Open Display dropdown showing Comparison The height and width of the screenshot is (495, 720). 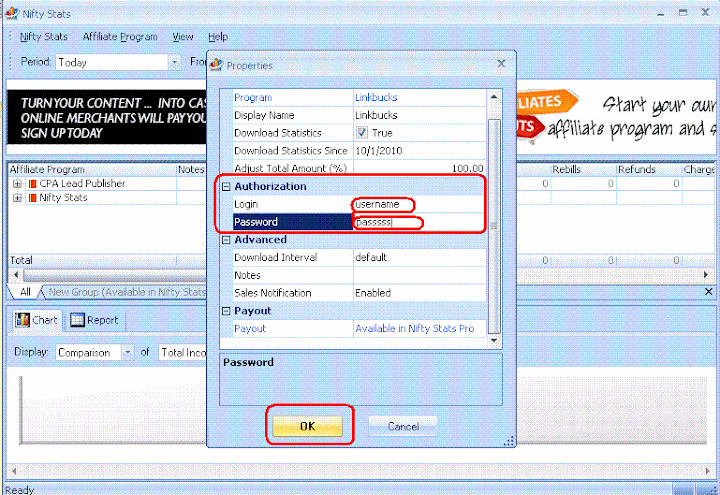pyautogui.click(x=127, y=353)
